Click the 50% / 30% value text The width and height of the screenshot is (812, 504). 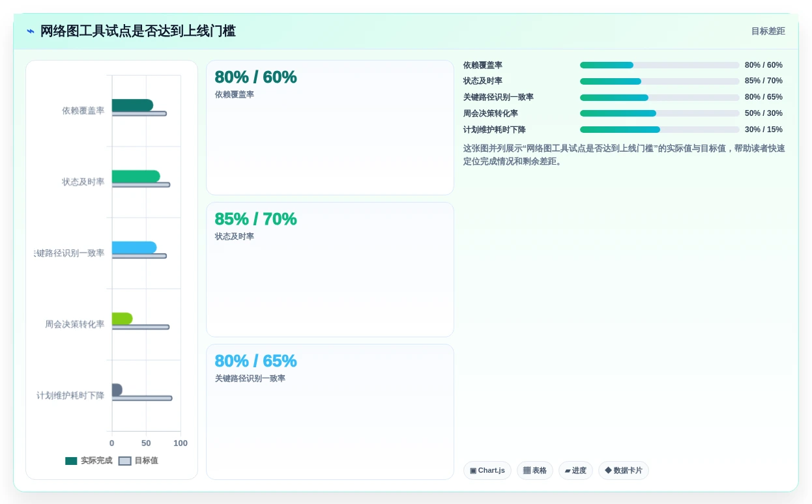coord(764,113)
